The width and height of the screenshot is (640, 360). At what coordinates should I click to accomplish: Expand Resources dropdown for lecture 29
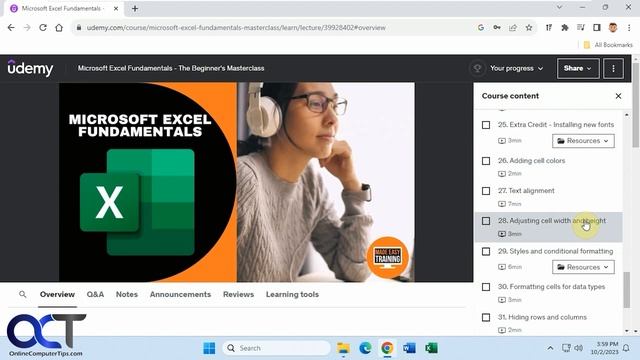[583, 267]
